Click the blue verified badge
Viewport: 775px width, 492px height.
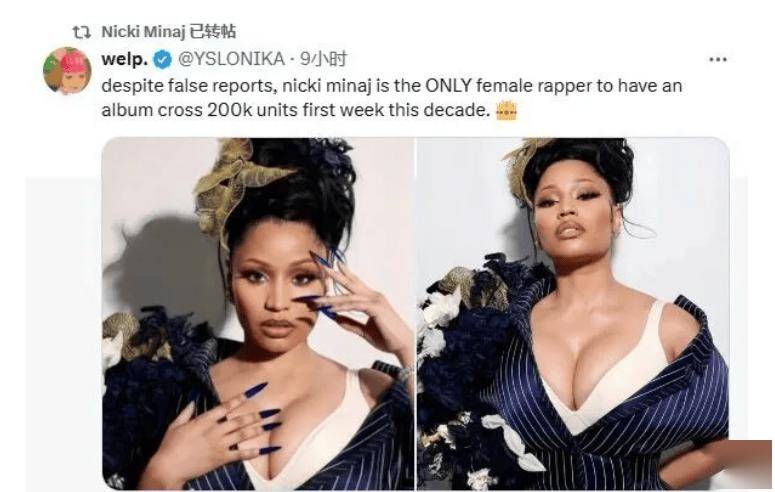(163, 60)
